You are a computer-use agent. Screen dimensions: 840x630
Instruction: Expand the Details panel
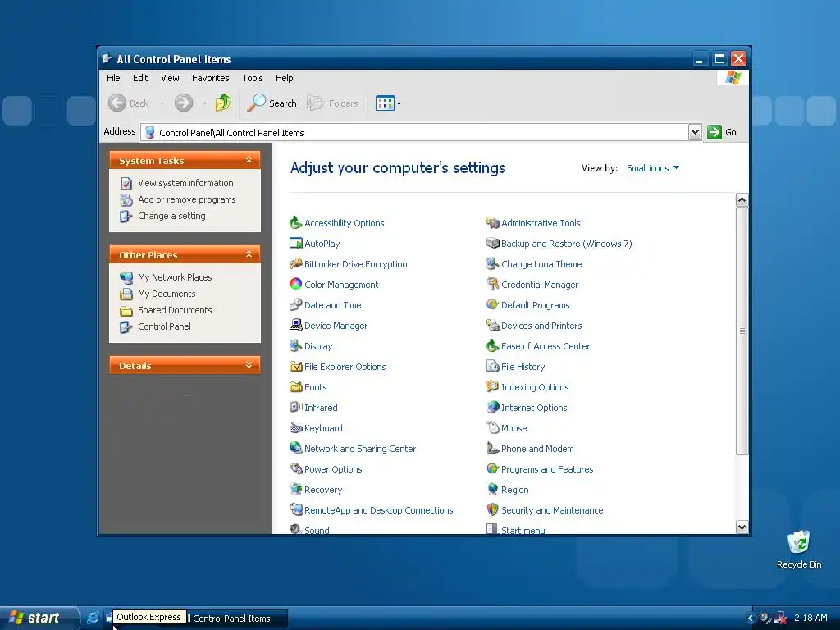point(249,365)
